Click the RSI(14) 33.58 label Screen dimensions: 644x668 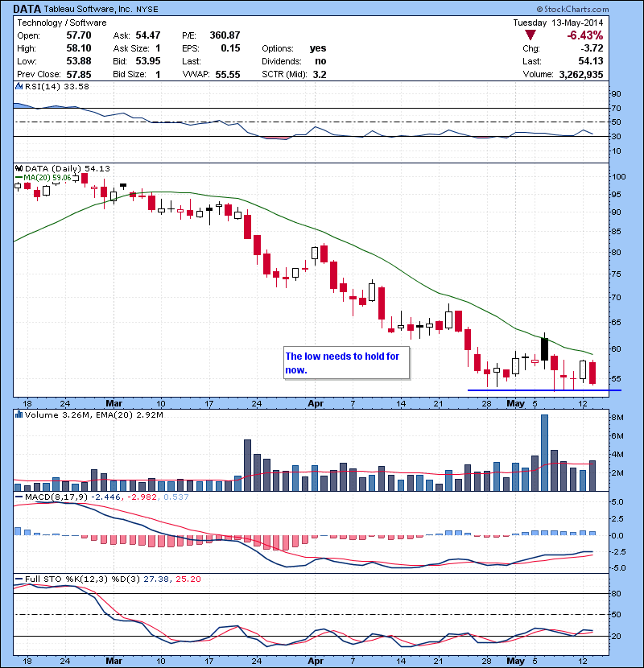point(57,86)
